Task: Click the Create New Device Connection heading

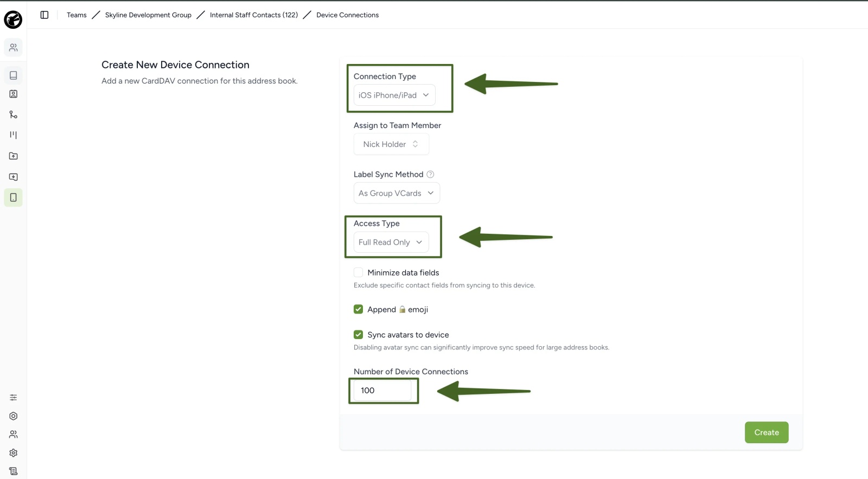Action: point(175,65)
